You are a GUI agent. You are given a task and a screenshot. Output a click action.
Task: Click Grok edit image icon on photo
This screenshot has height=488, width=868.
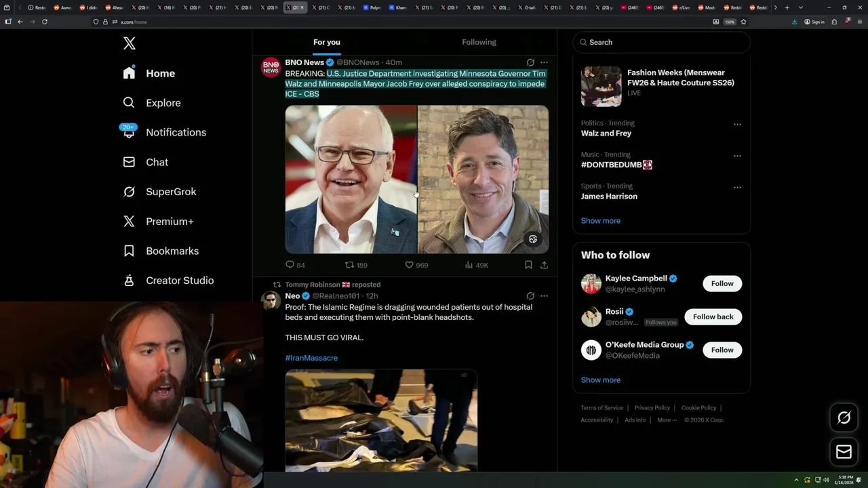(533, 239)
